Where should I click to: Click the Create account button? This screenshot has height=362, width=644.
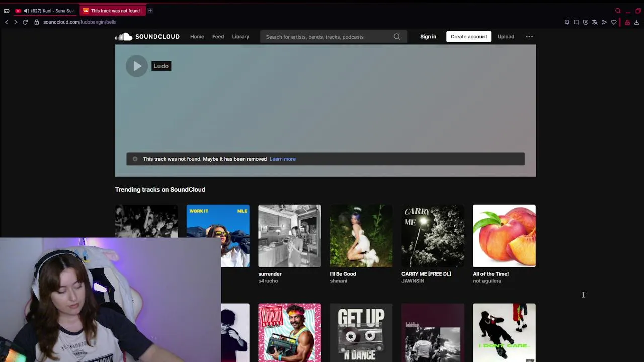point(468,37)
